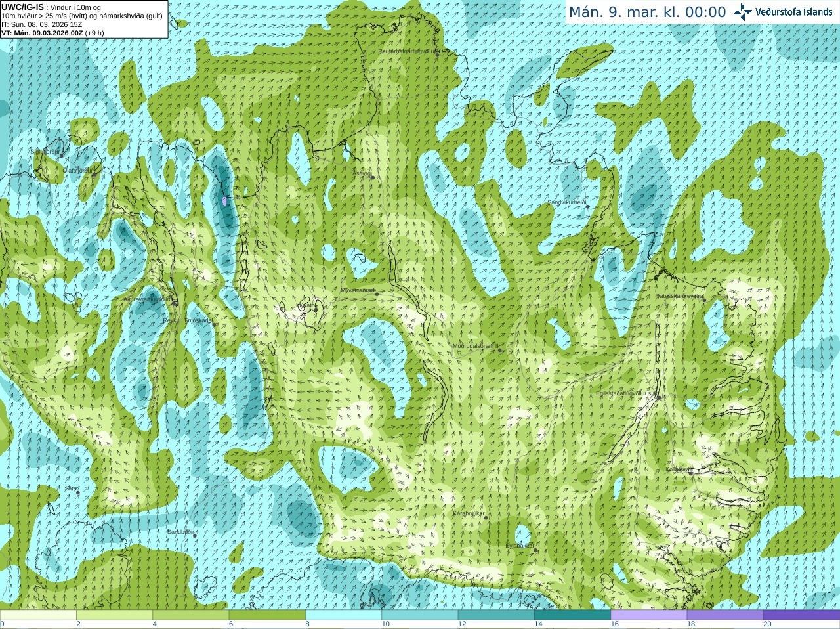Click the Veðurstofa Íslands name text
Image resolution: width=840 pixels, height=629 pixels.
(x=793, y=12)
